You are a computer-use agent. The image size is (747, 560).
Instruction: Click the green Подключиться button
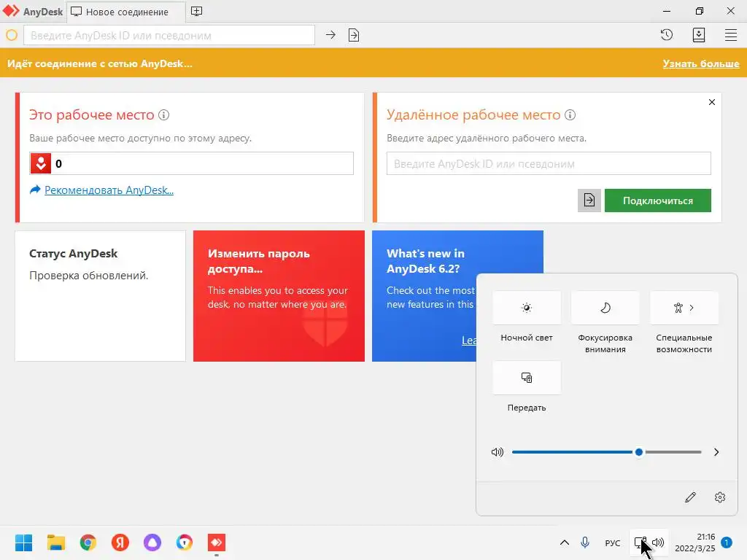(x=657, y=201)
